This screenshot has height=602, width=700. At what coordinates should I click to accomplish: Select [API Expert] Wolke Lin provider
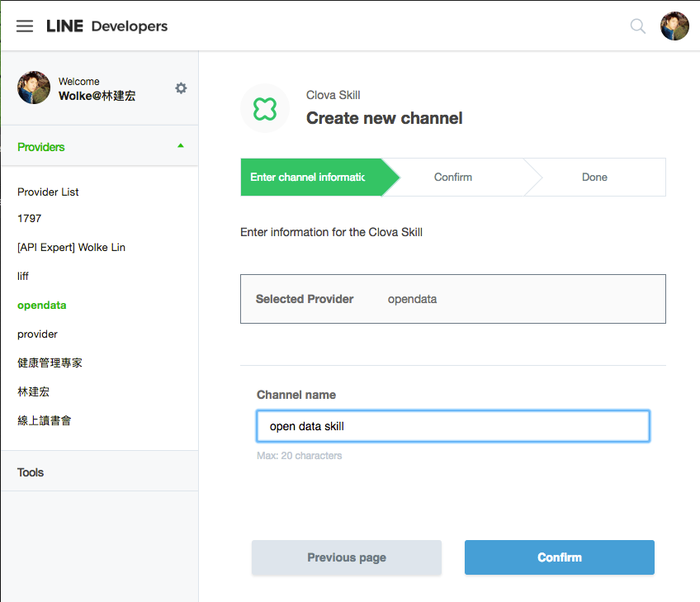[72, 248]
